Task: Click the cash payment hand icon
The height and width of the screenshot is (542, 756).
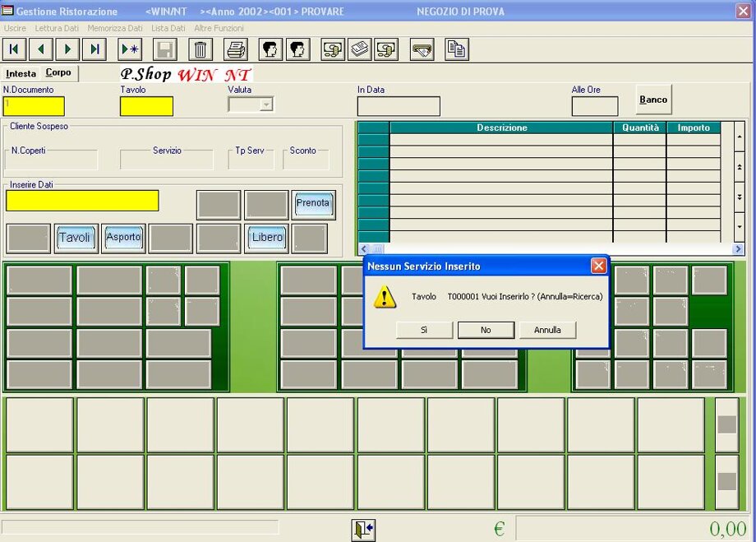Action: point(422,49)
